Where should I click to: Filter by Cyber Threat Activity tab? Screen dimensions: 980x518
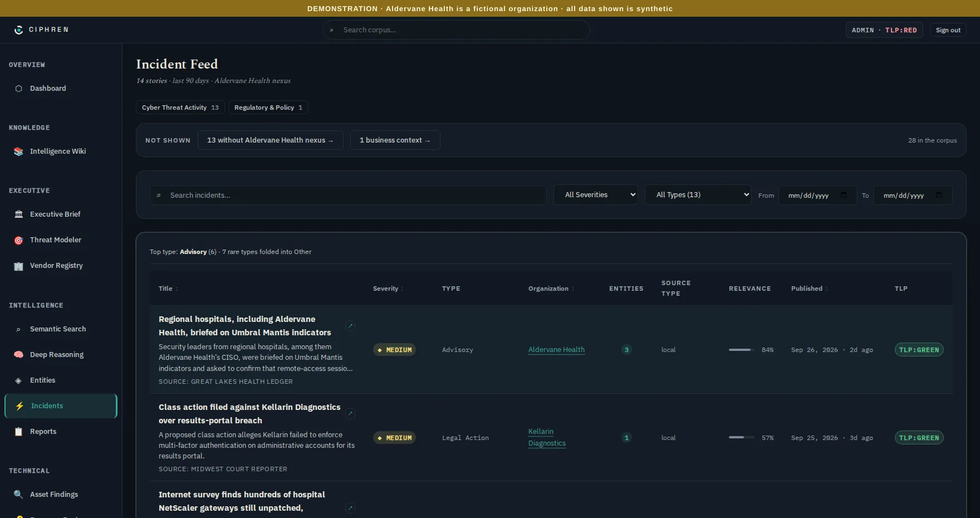point(180,107)
